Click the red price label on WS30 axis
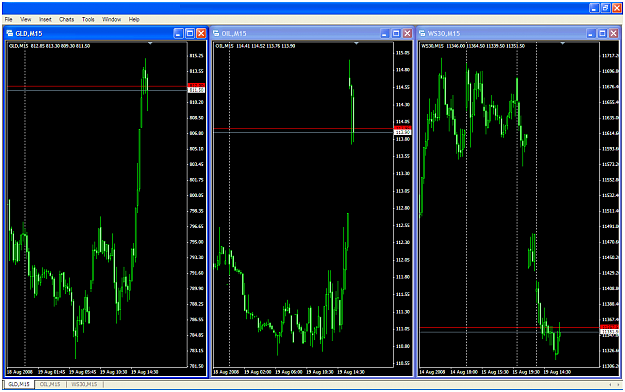This screenshot has width=625, height=392. 609,327
